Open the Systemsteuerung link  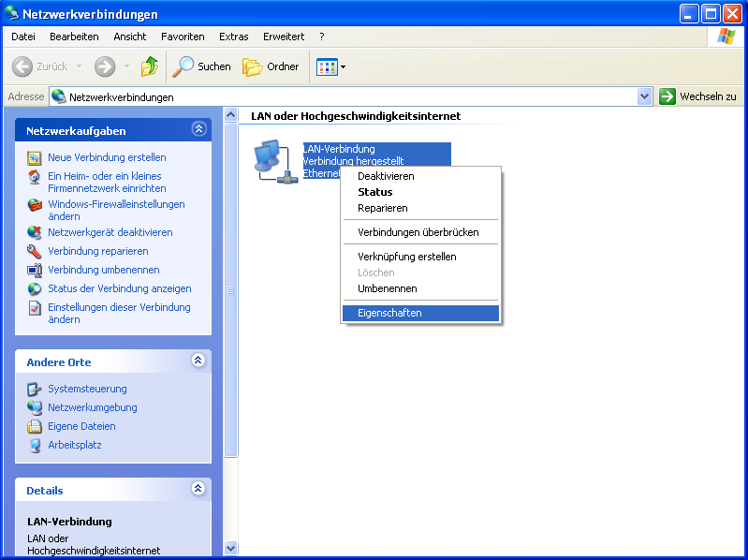87,390
